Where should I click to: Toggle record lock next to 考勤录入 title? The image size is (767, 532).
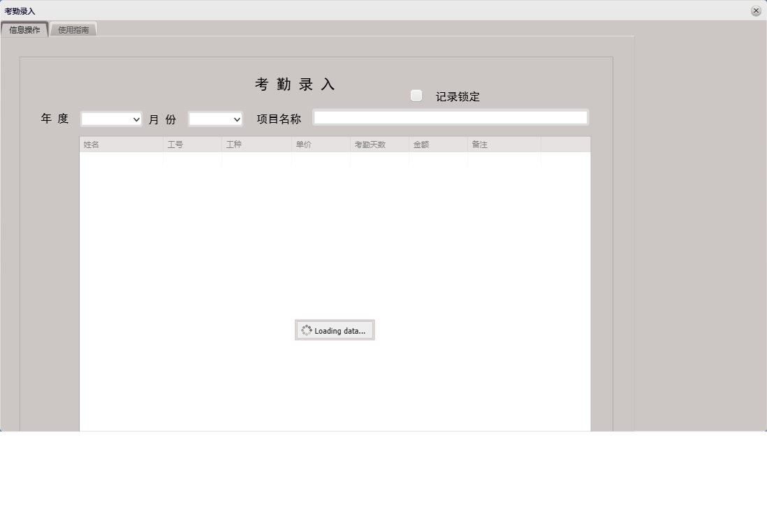[416, 95]
